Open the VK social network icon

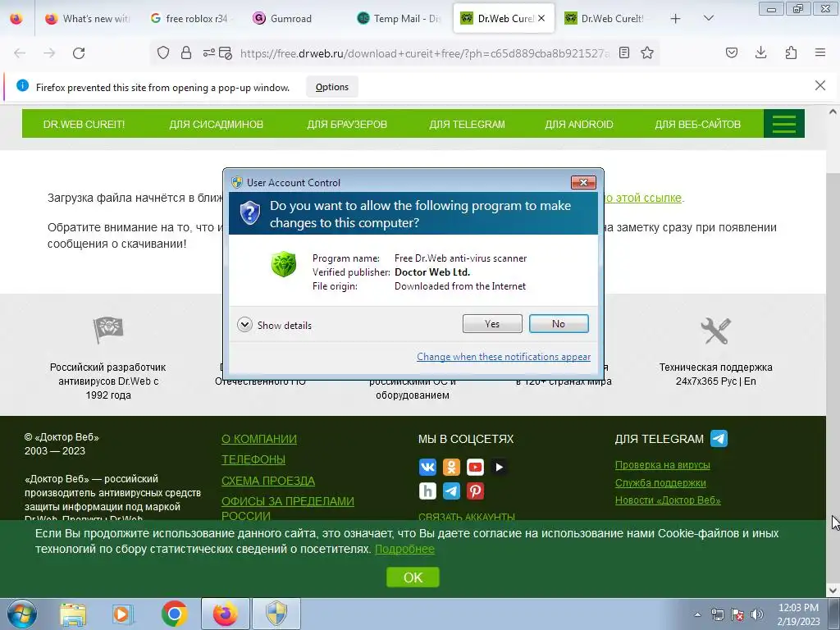tap(427, 467)
